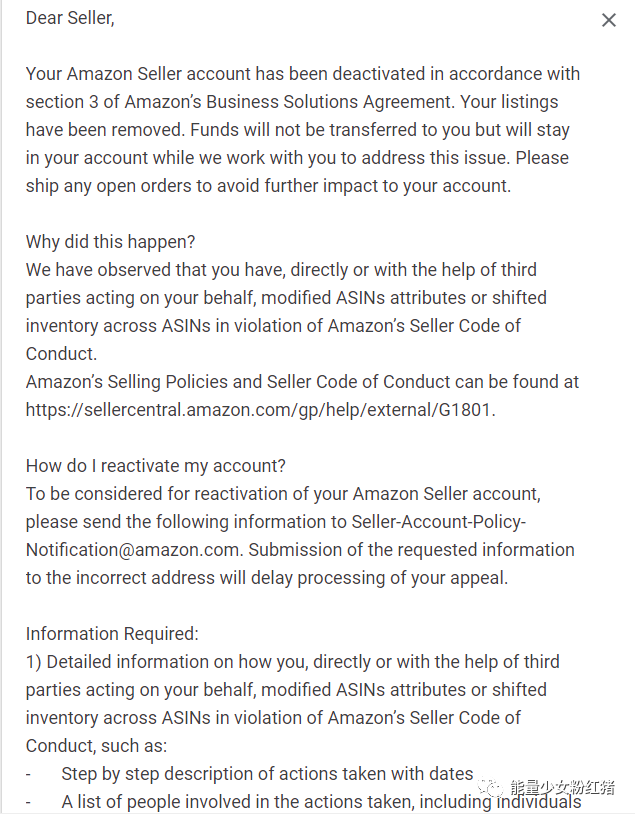Click the "Information Required:" heading

point(112,634)
